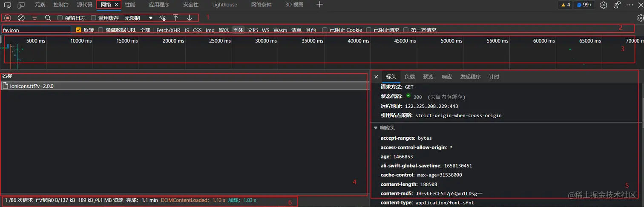This screenshot has width=644, height=207.
Task: Enable the 保留日志 checkbox
Action: (60, 18)
